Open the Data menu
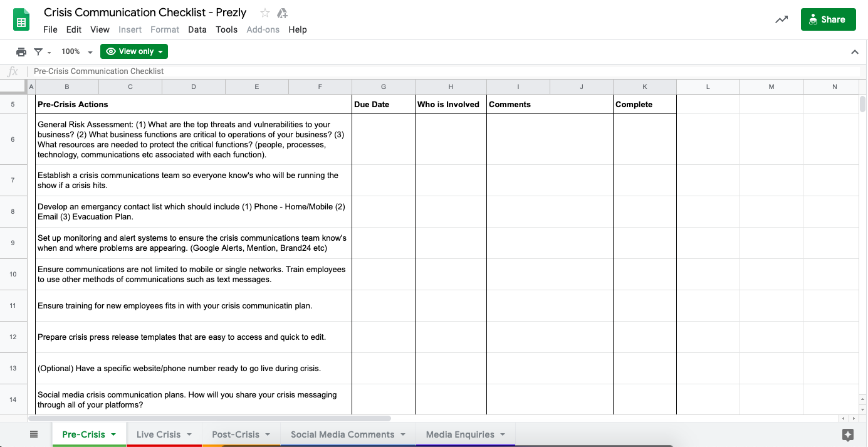868x447 pixels. 197,29
